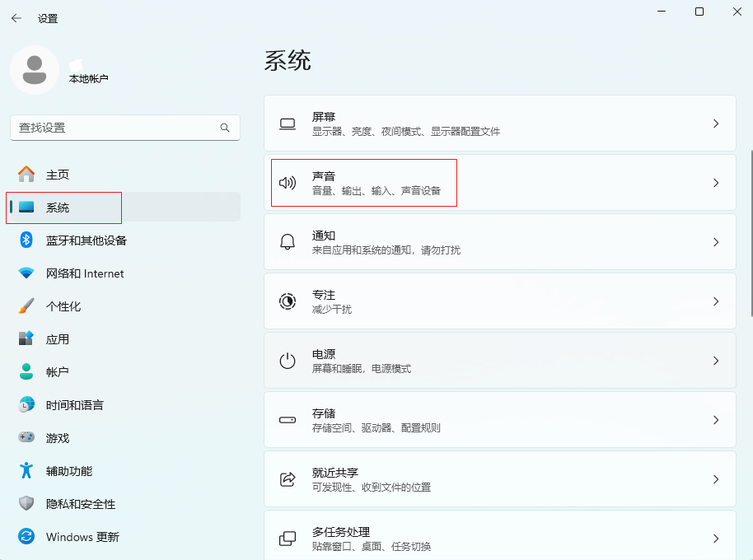Image resolution: width=753 pixels, height=560 pixels.
Task: Click the home icon beside 主页
Action: (x=26, y=174)
